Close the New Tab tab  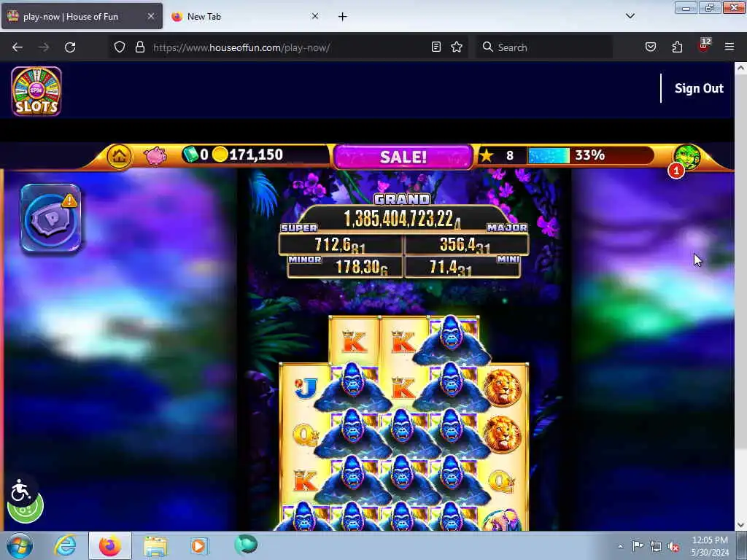[315, 16]
